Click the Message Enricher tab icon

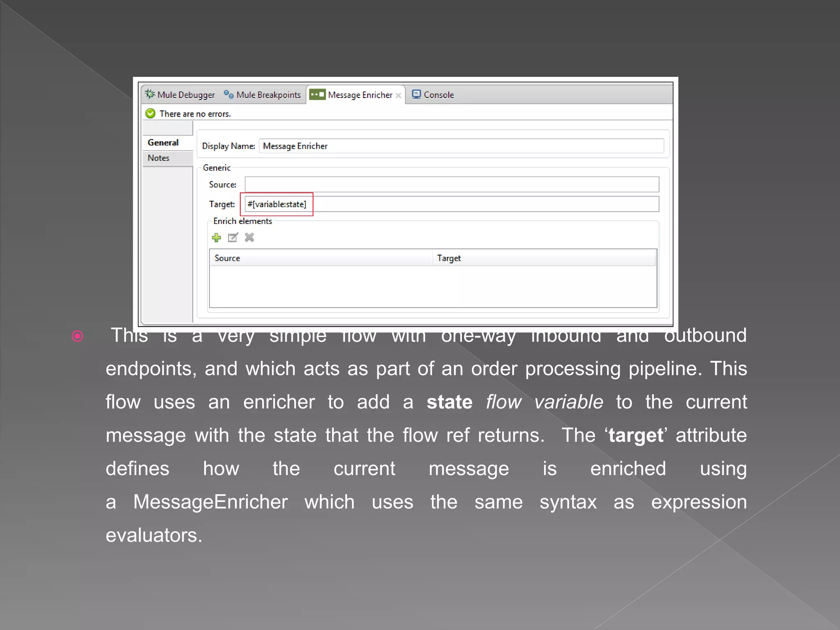[x=317, y=94]
